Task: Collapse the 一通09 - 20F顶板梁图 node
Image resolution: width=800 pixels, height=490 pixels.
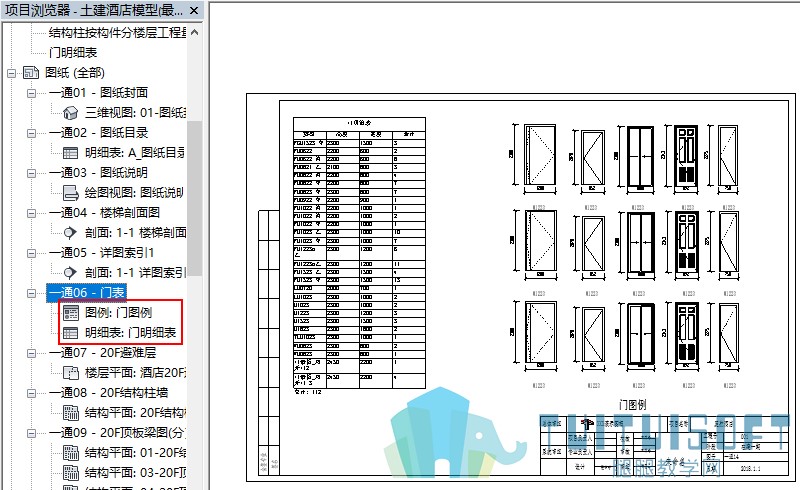Action: point(31,433)
